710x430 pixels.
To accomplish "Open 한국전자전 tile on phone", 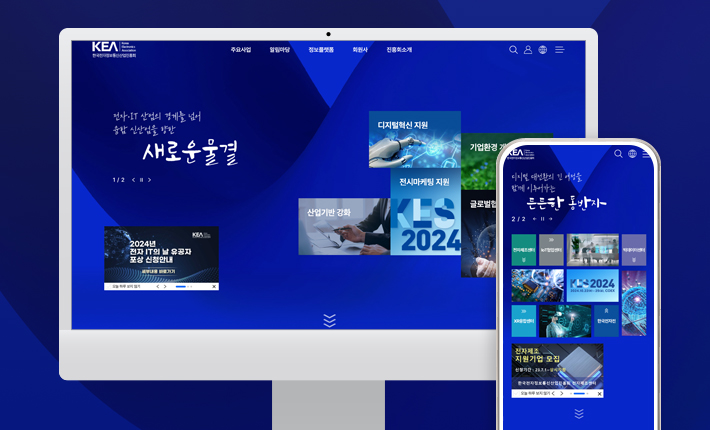I will (x=606, y=321).
